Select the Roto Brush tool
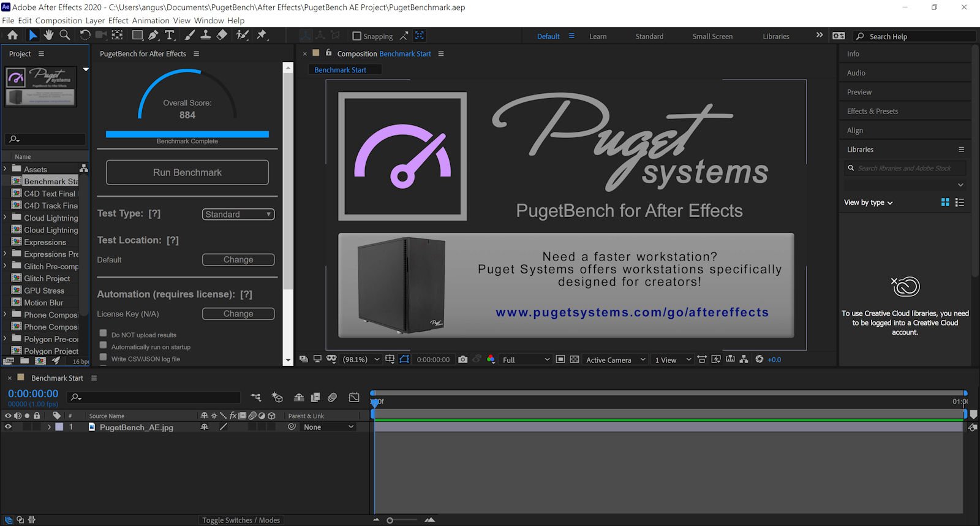The height and width of the screenshot is (526, 980). [243, 36]
